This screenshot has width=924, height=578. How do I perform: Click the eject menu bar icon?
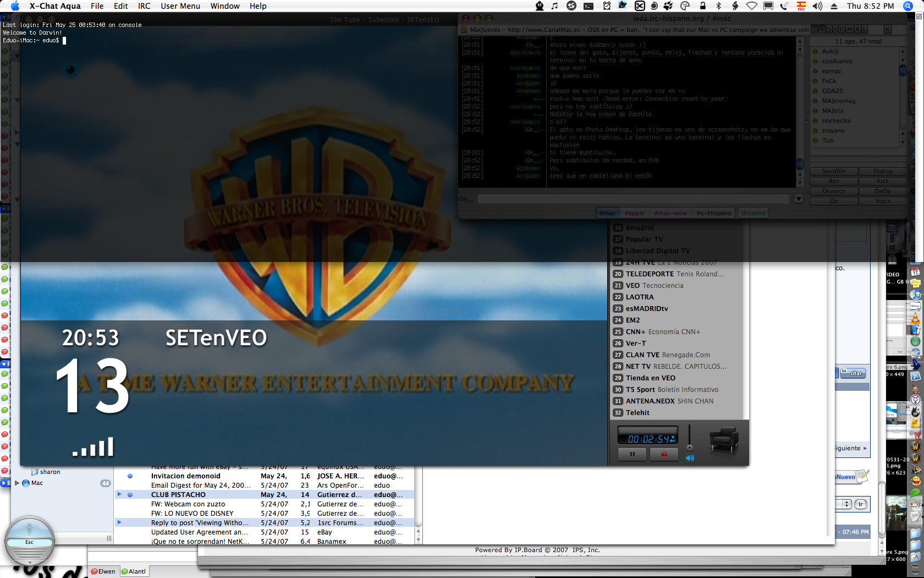(834, 6)
